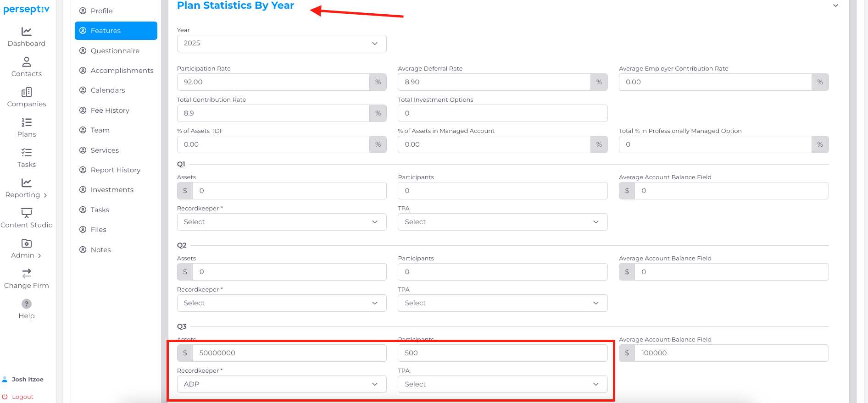Click the icon next to Questionnaire

click(x=83, y=50)
